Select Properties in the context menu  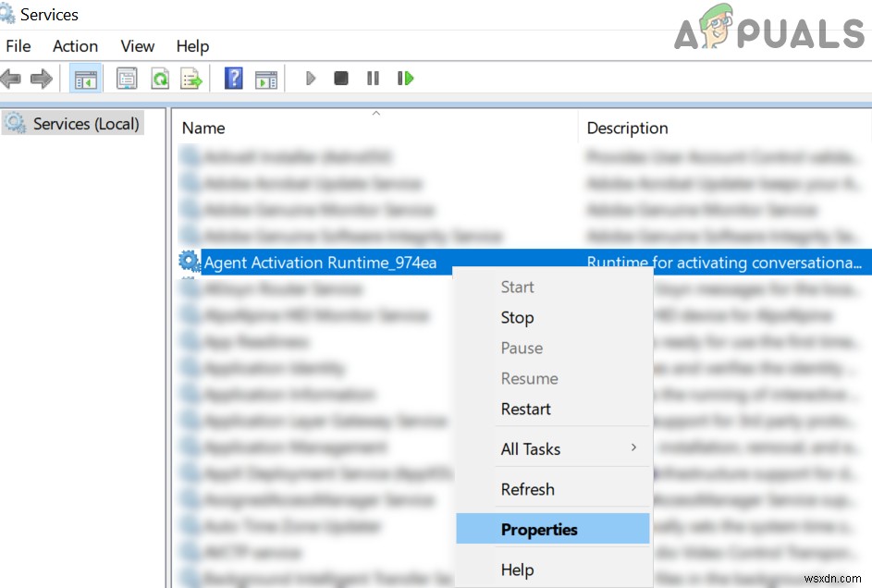(553, 529)
